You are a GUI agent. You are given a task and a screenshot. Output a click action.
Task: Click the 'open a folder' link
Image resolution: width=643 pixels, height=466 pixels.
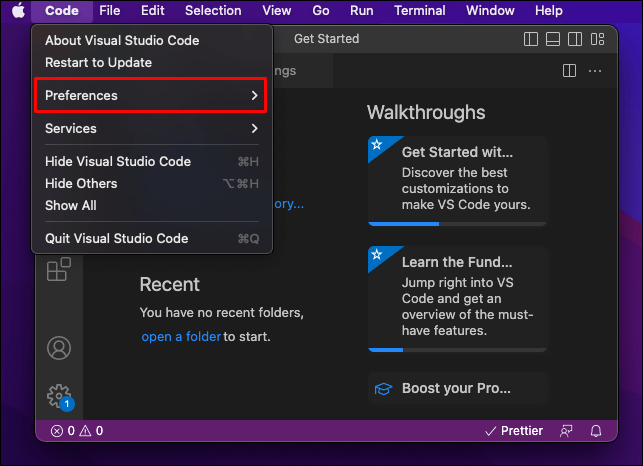[180, 337]
